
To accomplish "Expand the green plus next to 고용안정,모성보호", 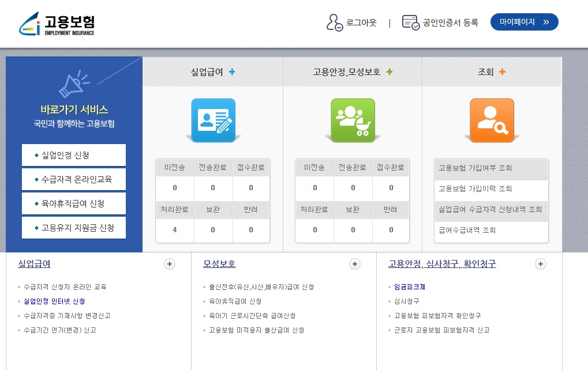I will pyautogui.click(x=389, y=71).
